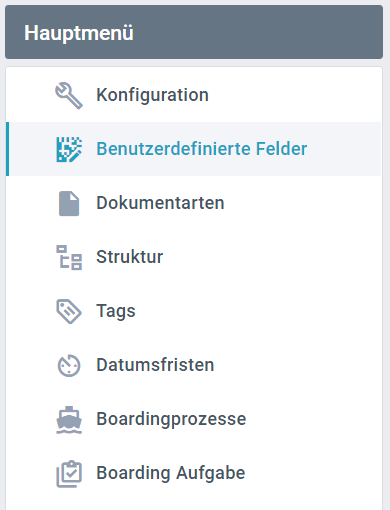
Task: Select the document icon beside Dokumentarten
Action: 69,203
